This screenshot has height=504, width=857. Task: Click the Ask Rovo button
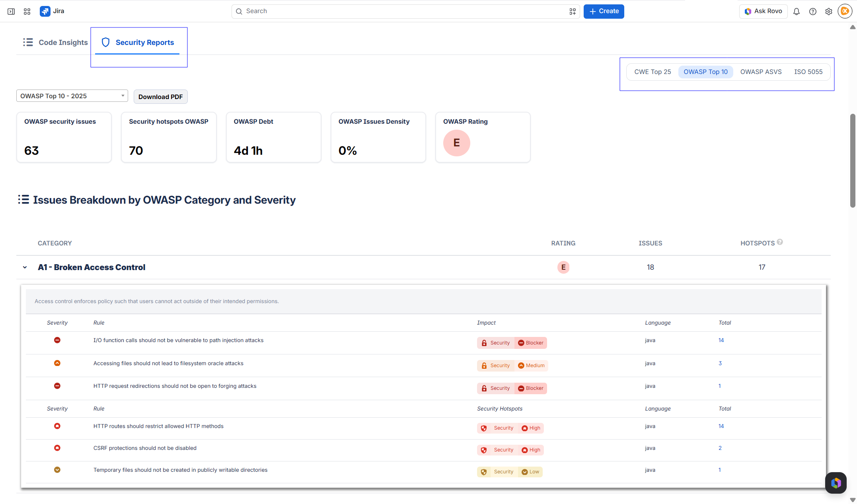pos(763,12)
